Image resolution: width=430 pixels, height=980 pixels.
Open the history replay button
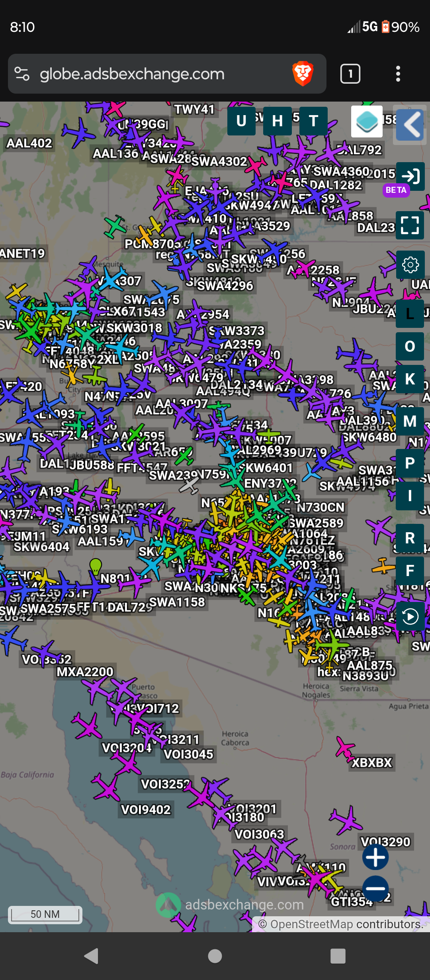pyautogui.click(x=410, y=616)
